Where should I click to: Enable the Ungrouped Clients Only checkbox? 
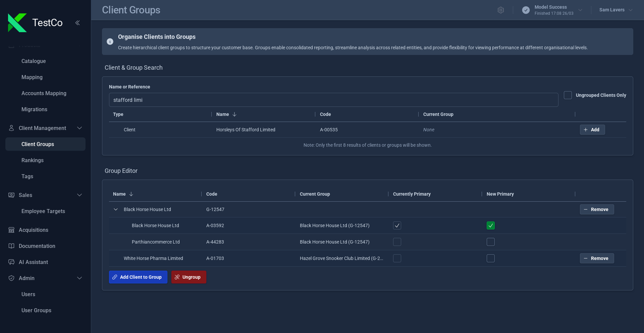click(568, 95)
